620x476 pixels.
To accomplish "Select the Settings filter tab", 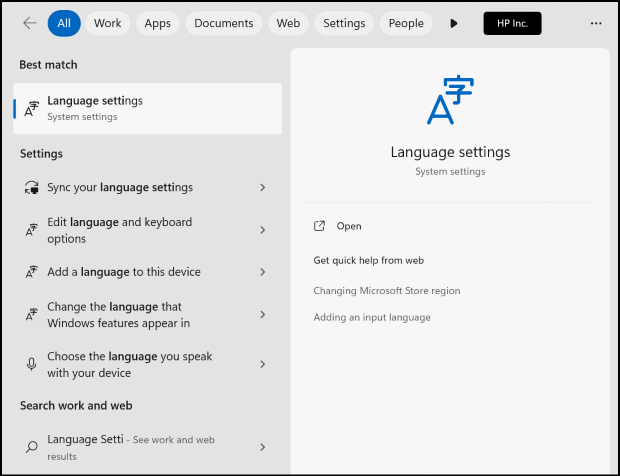I will tap(344, 23).
